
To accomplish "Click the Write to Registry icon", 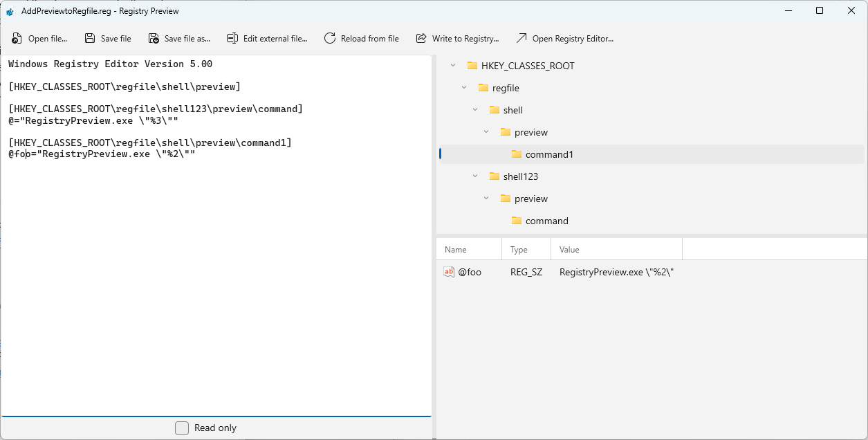I will point(421,38).
